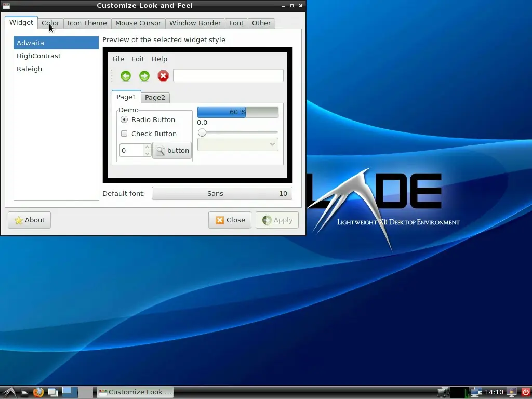Click the About button
This screenshot has height=399, width=532.
point(30,220)
